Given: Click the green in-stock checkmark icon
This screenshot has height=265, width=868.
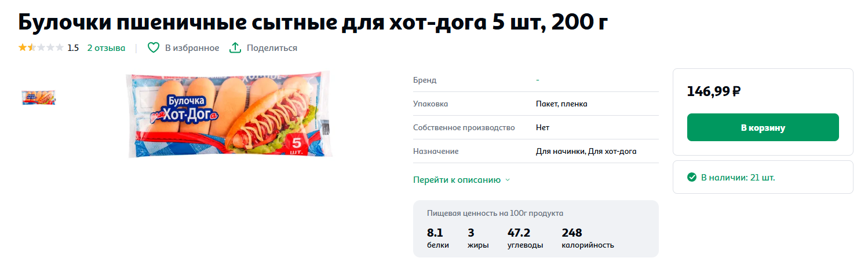Looking at the screenshot, I should (x=691, y=177).
